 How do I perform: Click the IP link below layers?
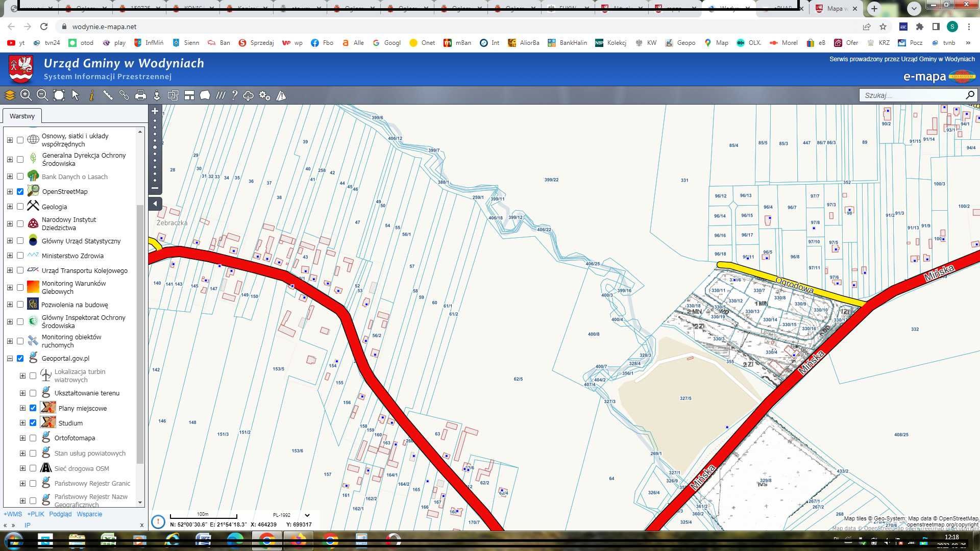28,525
